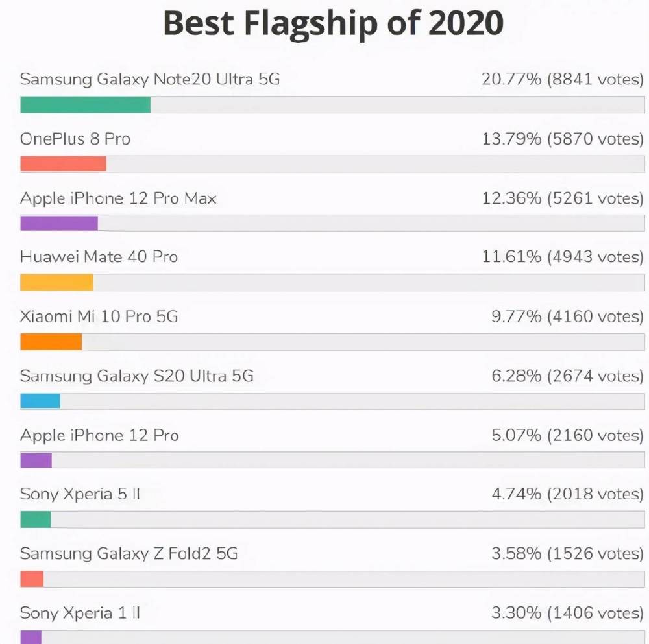Image resolution: width=649 pixels, height=644 pixels.
Task: Click the purple iPhone 12 Pro Max bar
Action: point(59,223)
